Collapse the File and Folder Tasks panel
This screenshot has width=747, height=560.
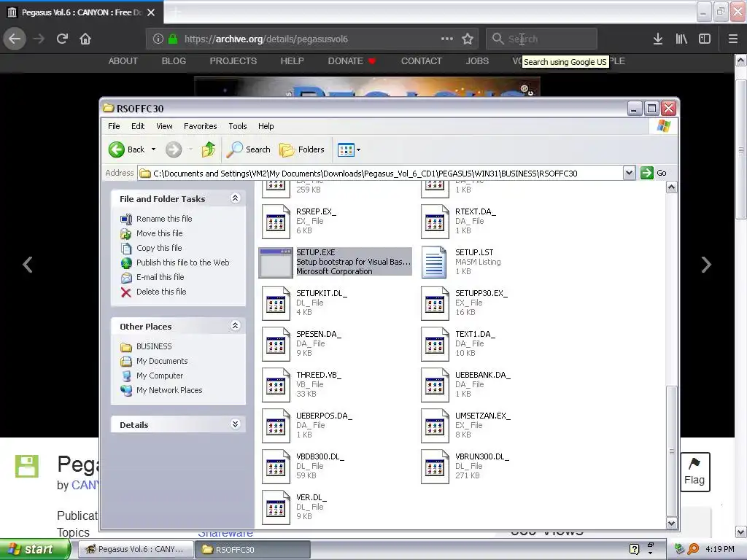(235, 198)
